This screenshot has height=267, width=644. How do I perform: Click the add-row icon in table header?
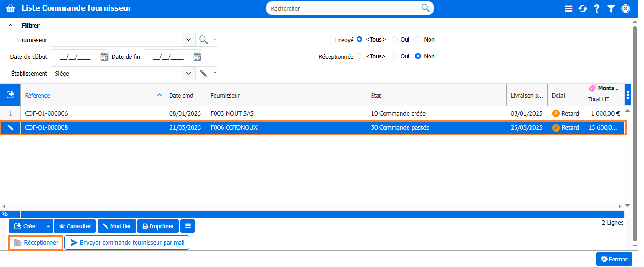pyautogui.click(x=10, y=95)
